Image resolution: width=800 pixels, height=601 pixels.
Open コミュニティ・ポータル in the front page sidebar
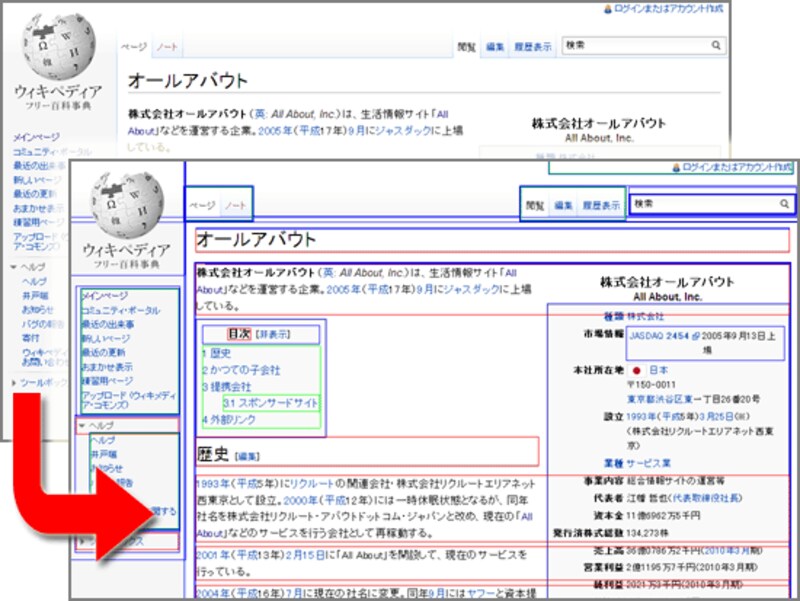click(120, 310)
